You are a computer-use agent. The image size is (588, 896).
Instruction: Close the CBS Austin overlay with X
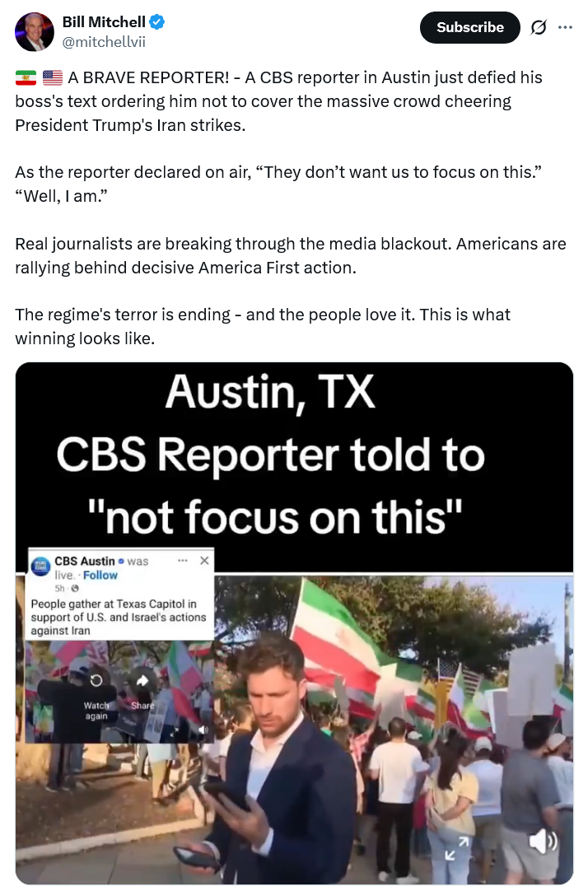(x=204, y=561)
